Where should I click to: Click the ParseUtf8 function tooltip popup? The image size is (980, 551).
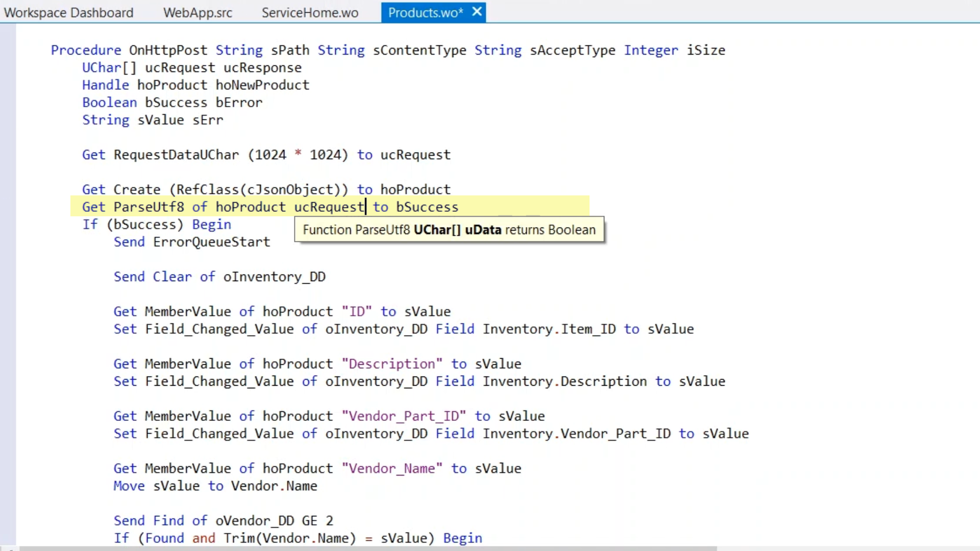[x=449, y=230]
